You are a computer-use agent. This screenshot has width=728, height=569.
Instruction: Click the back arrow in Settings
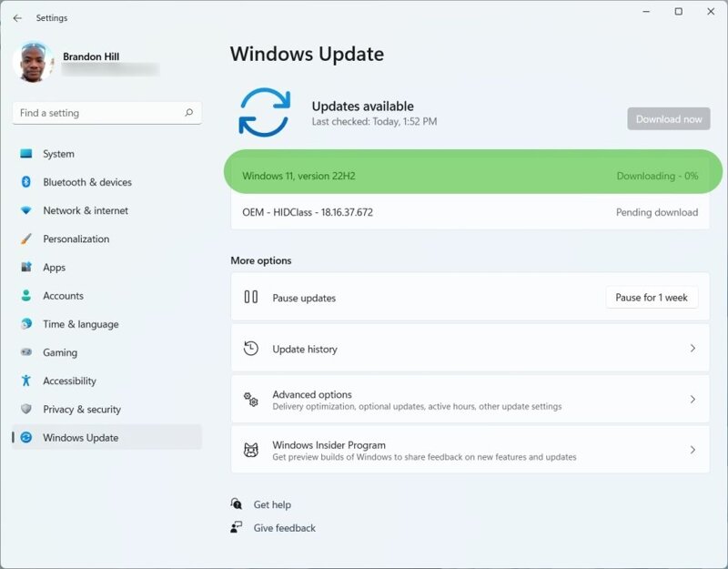[17, 18]
